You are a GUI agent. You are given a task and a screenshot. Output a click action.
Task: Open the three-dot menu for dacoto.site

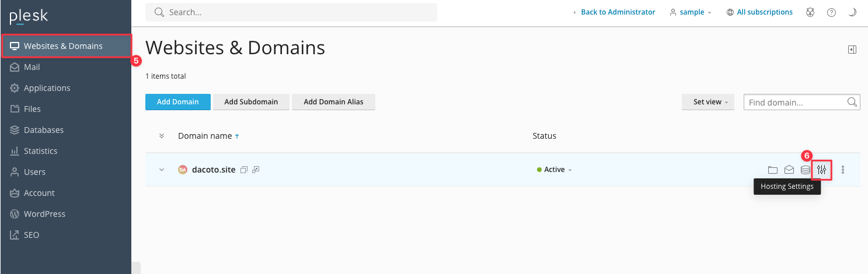(843, 170)
